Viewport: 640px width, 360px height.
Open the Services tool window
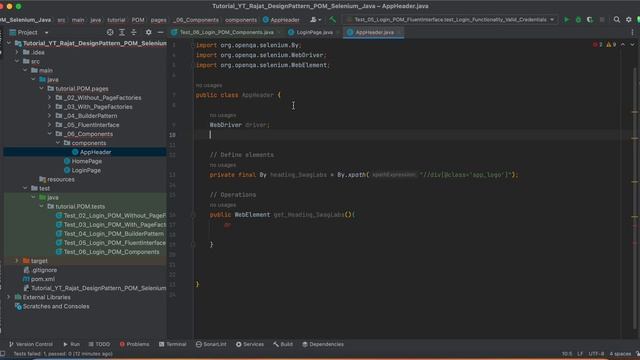pyautogui.click(x=250, y=344)
